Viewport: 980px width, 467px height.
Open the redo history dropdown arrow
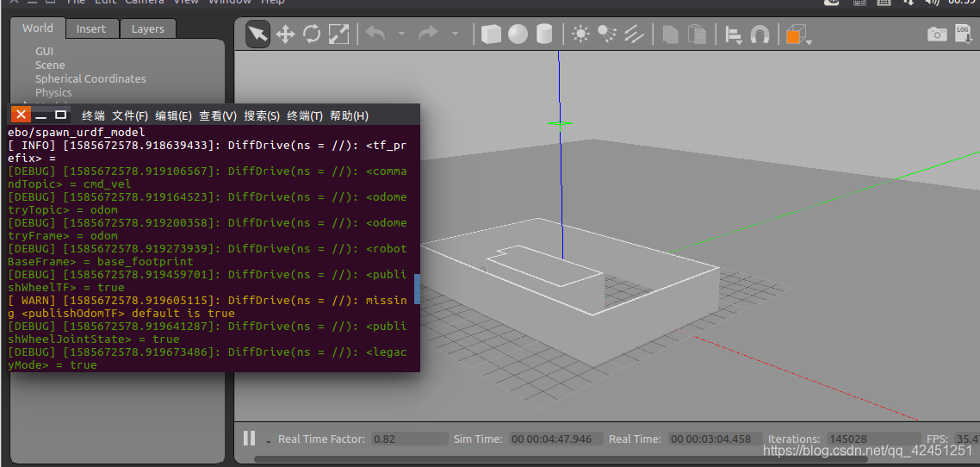pos(455,34)
